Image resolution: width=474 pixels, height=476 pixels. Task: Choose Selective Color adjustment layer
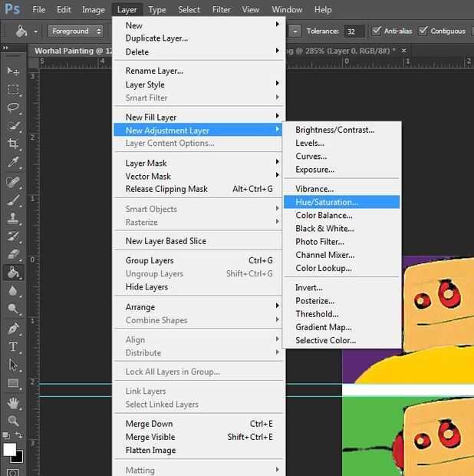pyautogui.click(x=342, y=340)
